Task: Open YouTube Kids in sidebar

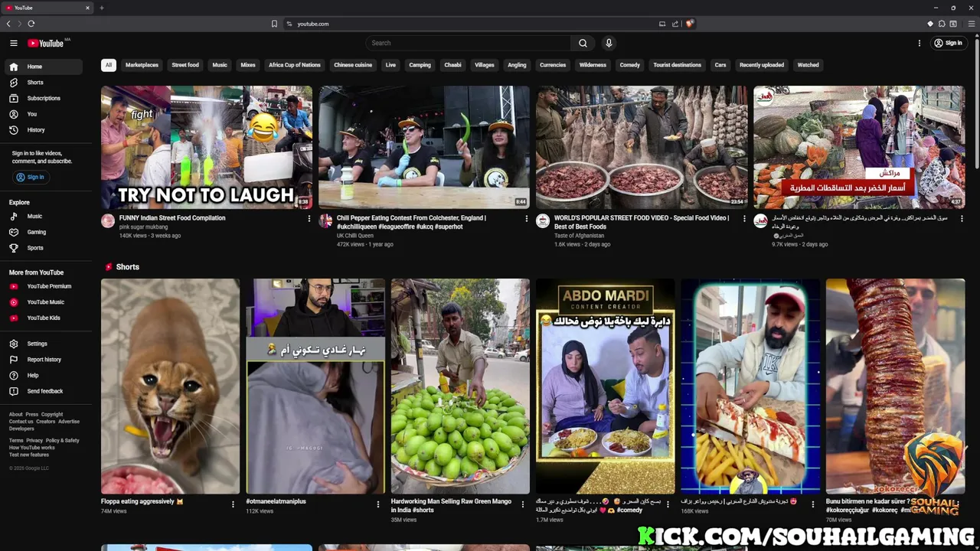Action: click(43, 318)
